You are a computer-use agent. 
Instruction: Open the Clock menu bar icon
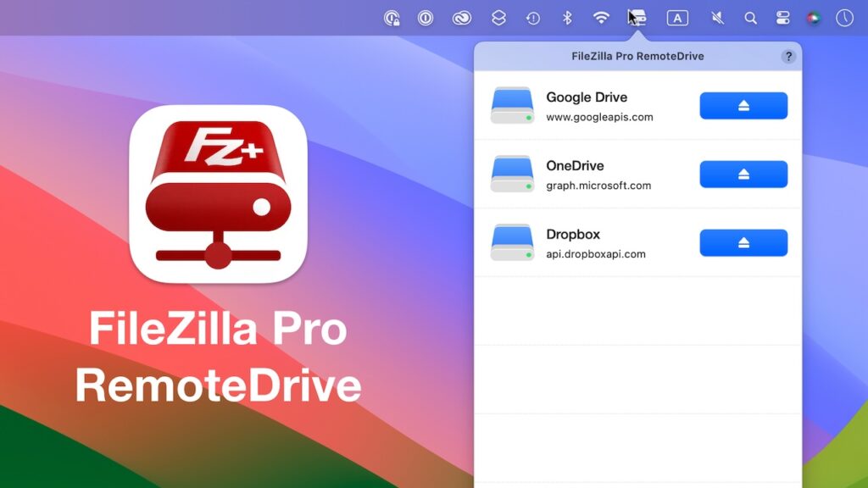point(845,18)
